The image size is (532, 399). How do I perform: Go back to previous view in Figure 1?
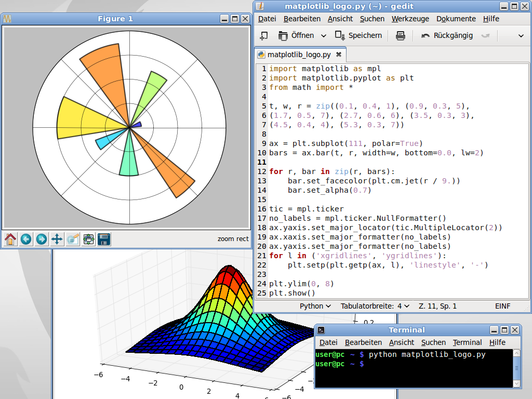pyautogui.click(x=25, y=239)
